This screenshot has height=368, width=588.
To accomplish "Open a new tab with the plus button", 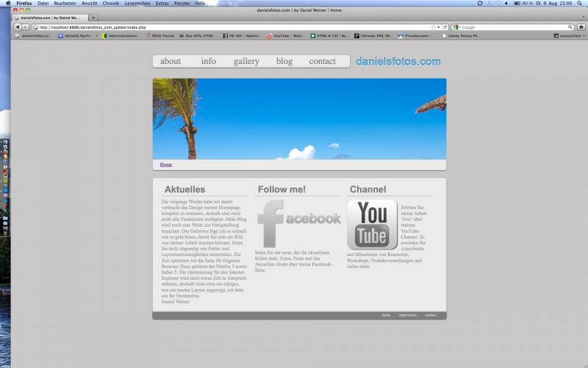I will (x=95, y=17).
